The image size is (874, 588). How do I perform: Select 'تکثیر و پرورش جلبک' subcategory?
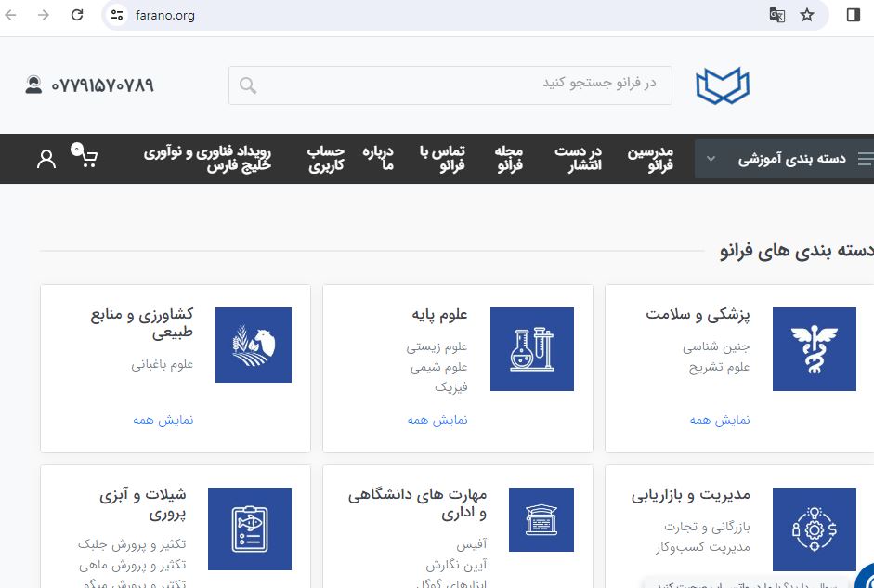click(x=132, y=544)
